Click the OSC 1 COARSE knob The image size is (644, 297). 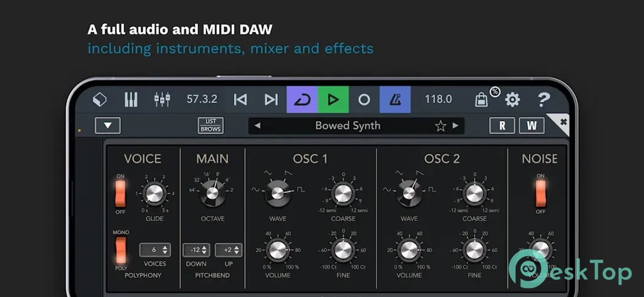[x=343, y=194]
